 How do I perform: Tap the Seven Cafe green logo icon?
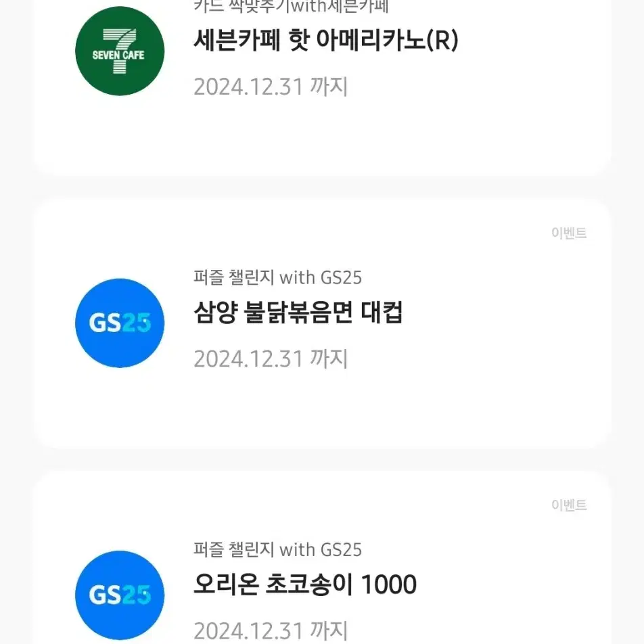point(120,51)
